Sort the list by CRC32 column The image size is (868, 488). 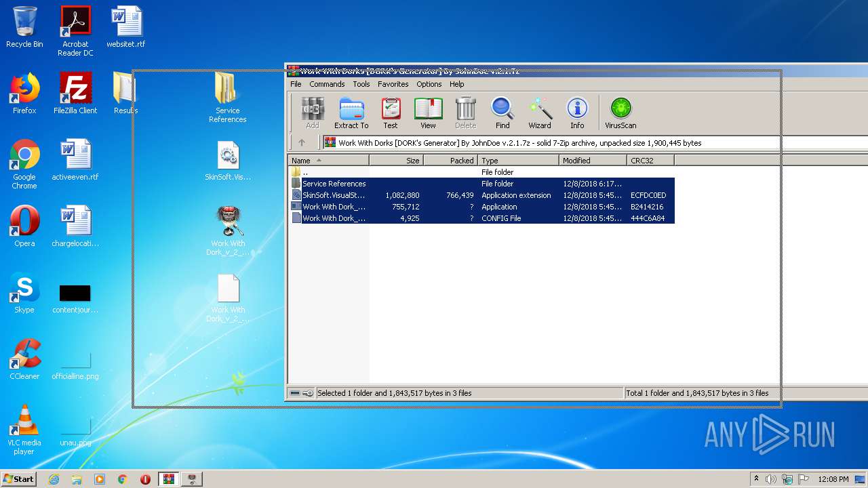point(650,161)
